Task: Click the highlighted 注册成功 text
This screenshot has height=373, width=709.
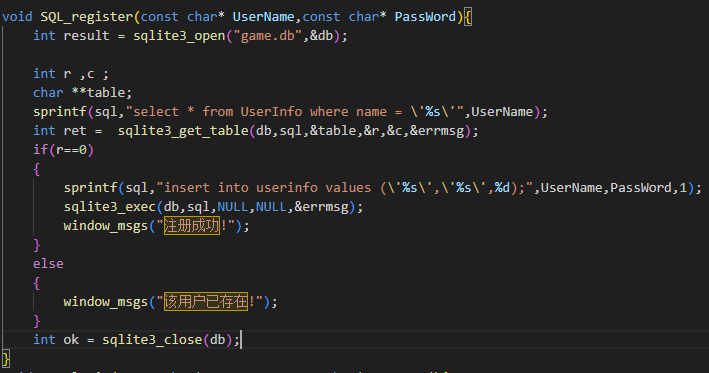Action: pyautogui.click(x=192, y=226)
